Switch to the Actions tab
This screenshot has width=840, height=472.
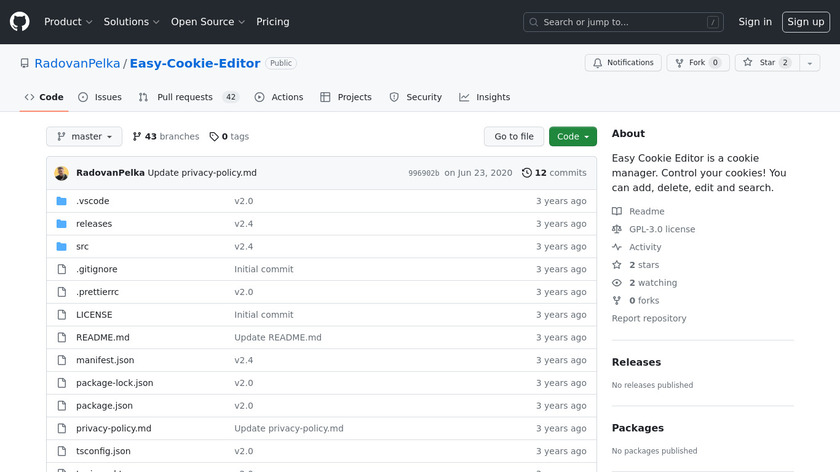click(279, 97)
